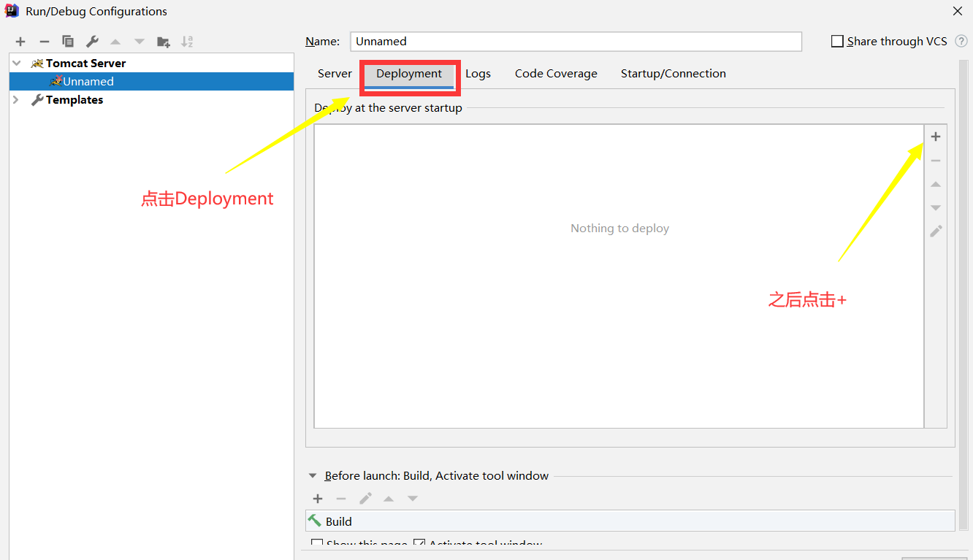Edit deployment artifact with pencil icon
Viewport: 973px width, 560px height.
pyautogui.click(x=936, y=231)
